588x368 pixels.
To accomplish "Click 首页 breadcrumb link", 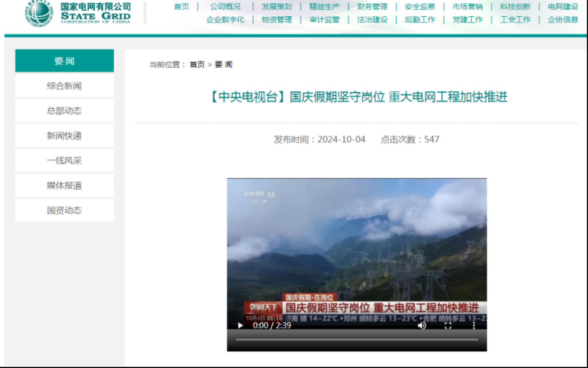I will [197, 64].
